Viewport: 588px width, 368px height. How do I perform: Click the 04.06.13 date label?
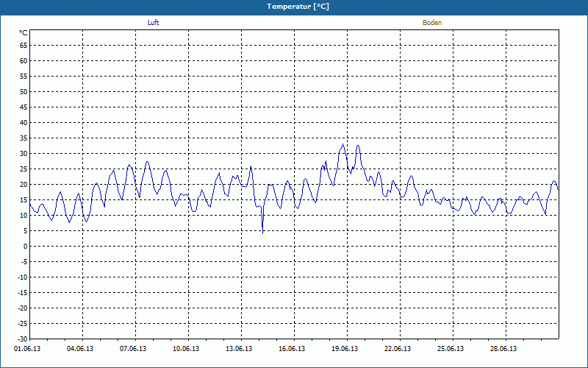[x=80, y=349]
